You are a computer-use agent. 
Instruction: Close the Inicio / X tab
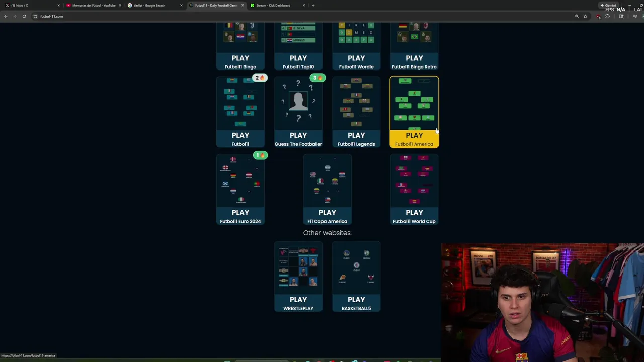pos(58,5)
